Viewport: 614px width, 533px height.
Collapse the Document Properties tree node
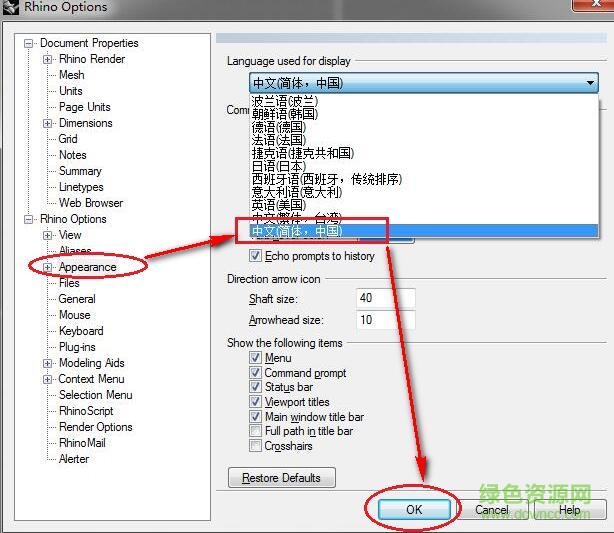tap(28, 43)
